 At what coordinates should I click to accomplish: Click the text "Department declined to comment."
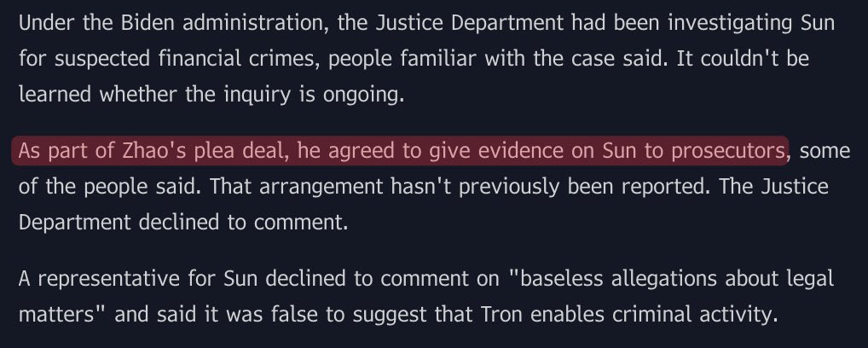click(183, 223)
